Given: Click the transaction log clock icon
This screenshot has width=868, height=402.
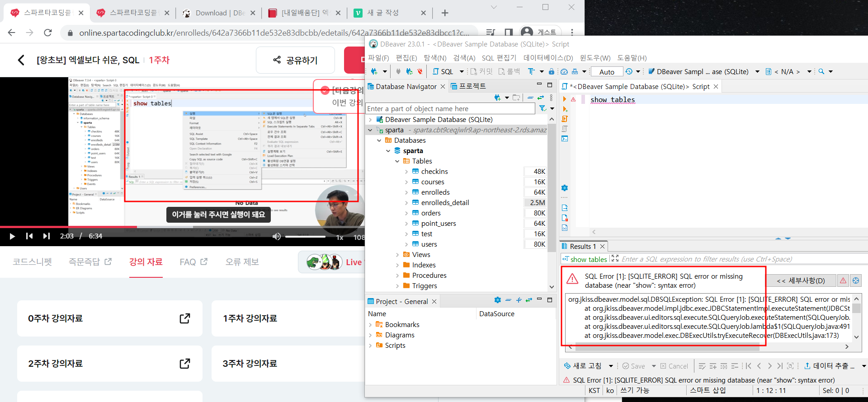Looking at the screenshot, I should (x=629, y=71).
